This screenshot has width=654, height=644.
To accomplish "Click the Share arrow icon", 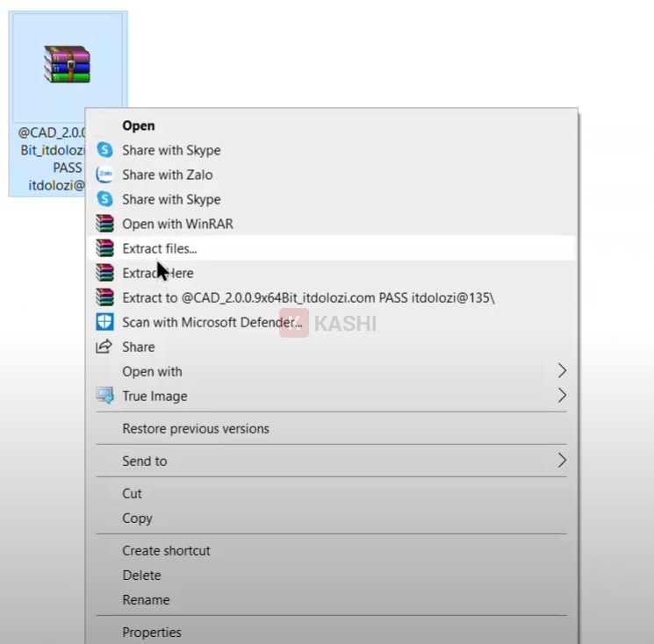I will coord(104,347).
